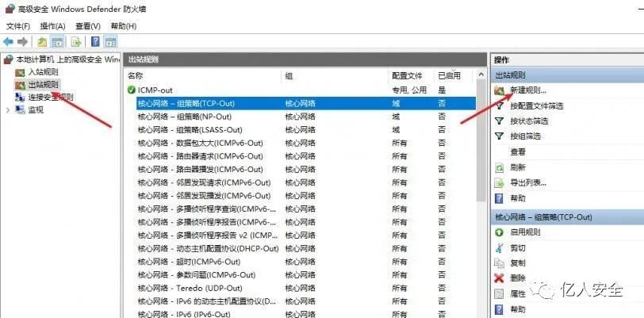
Task: Click the funnel icon beside 按组筛选
Action: (499, 136)
